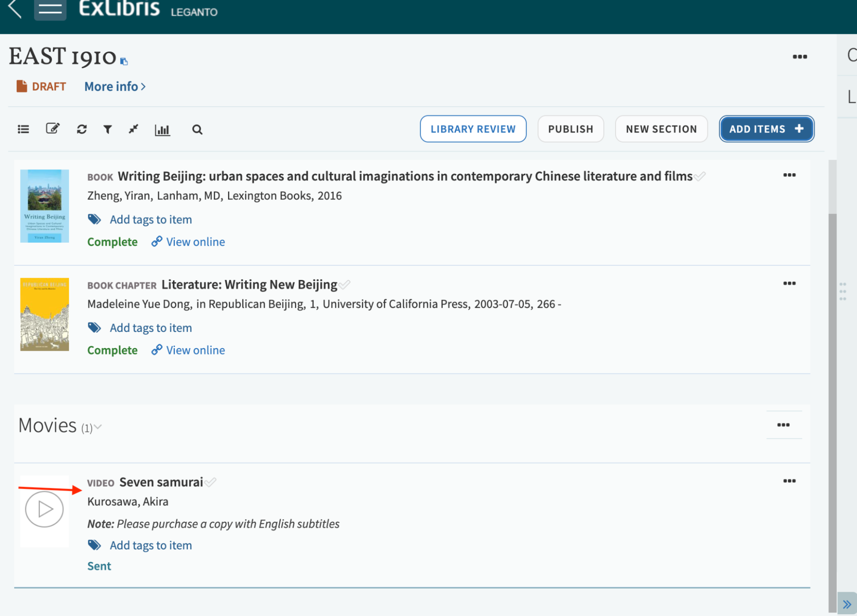Open the edit reading list icon

52,129
